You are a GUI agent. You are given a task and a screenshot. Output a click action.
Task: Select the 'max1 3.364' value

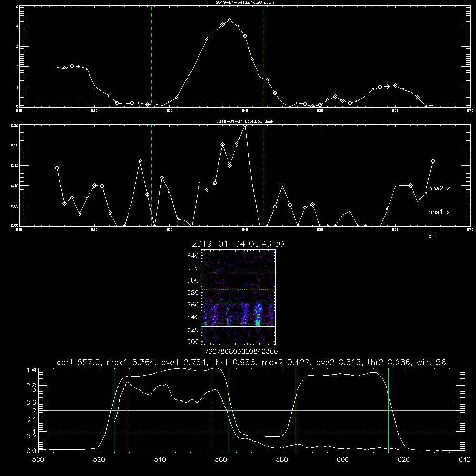[132, 362]
